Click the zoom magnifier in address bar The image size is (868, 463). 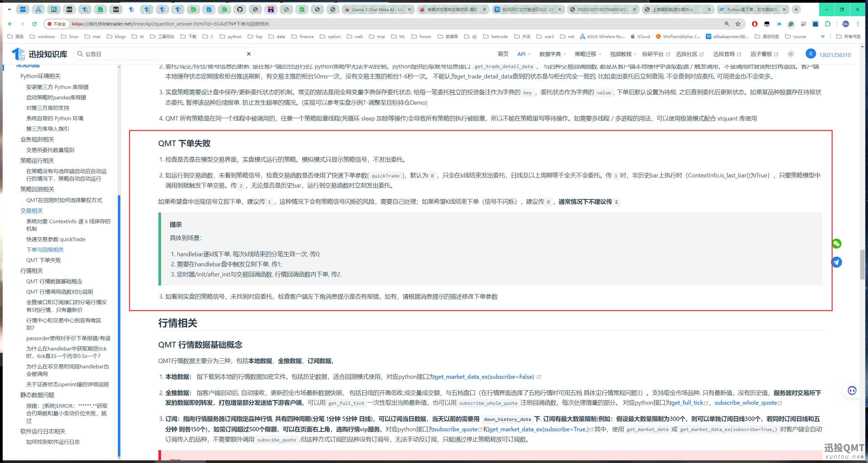[727, 24]
